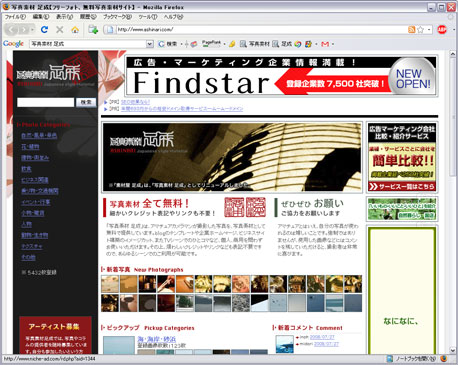
Task: Click the 検索 button beside the sidebar search box
Action: click(86, 102)
